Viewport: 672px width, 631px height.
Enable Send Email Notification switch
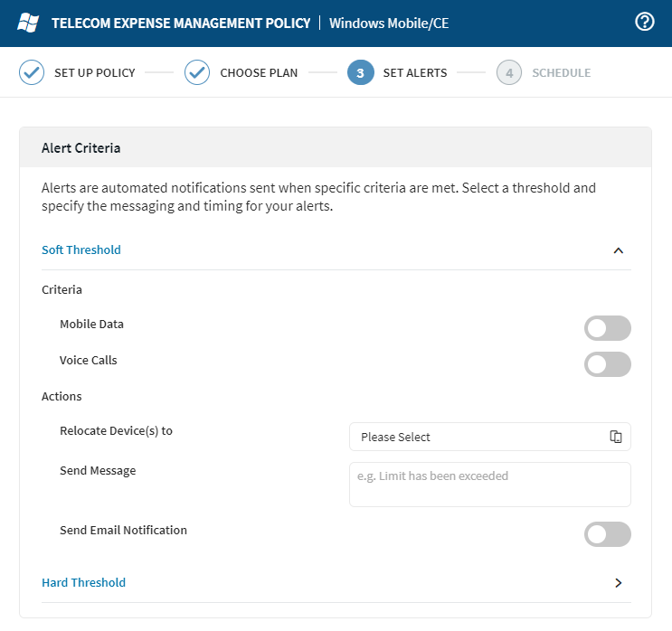pyautogui.click(x=607, y=534)
